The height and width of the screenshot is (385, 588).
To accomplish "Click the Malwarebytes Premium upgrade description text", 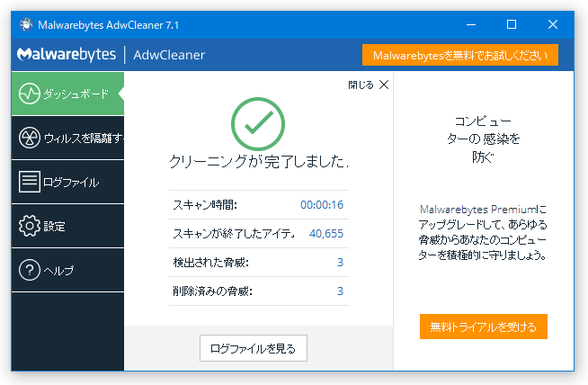I will click(x=483, y=232).
